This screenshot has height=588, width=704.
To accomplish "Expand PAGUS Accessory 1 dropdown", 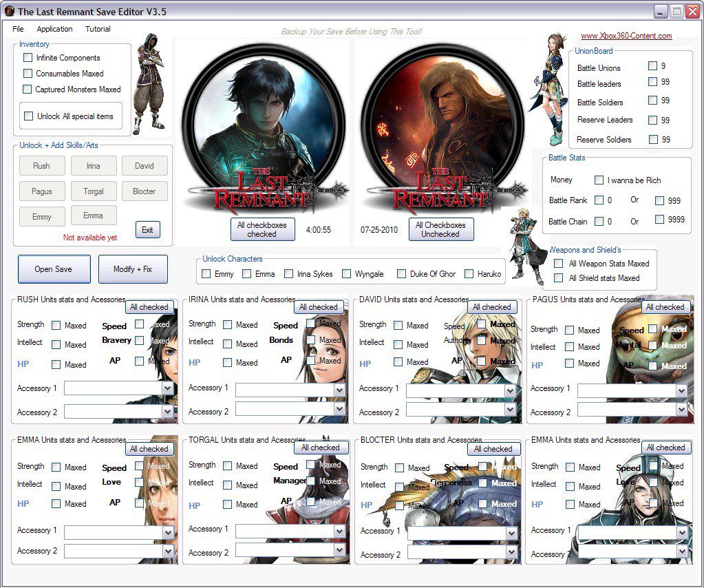I will (x=681, y=391).
